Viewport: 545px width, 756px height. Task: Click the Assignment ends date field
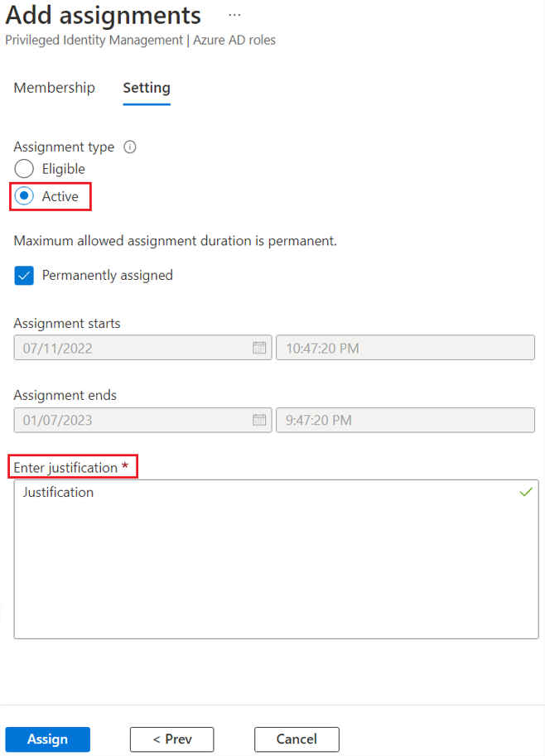(x=124, y=420)
